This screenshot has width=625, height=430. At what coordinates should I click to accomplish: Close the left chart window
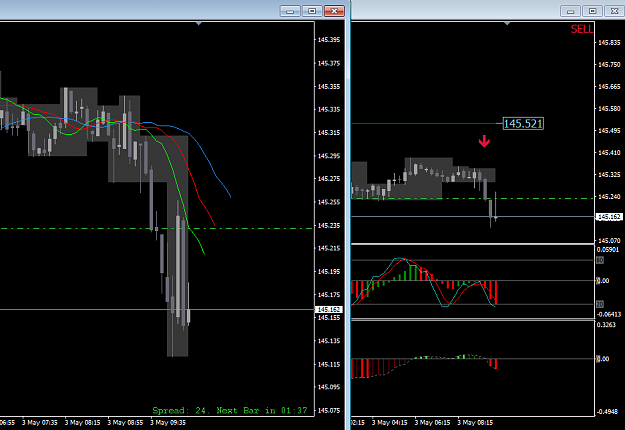click(x=334, y=11)
